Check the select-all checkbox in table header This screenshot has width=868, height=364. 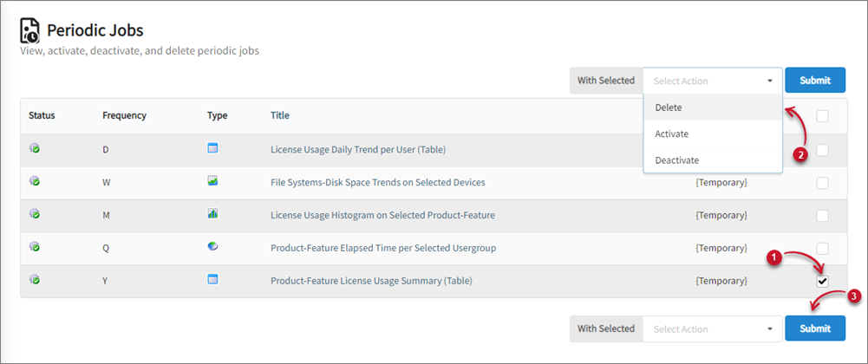pos(822,116)
